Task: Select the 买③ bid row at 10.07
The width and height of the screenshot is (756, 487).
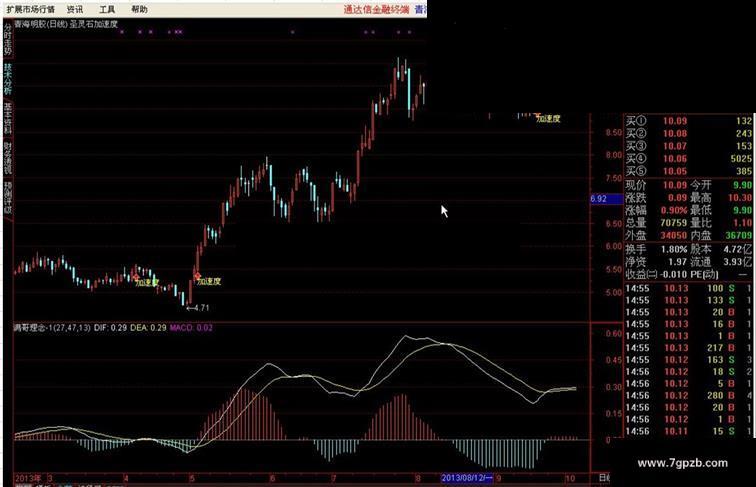Action: pyautogui.click(x=689, y=146)
